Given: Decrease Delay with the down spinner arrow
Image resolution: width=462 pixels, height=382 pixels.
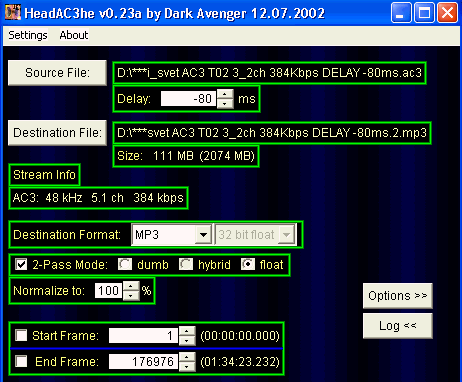Looking at the screenshot, I should (x=225, y=103).
